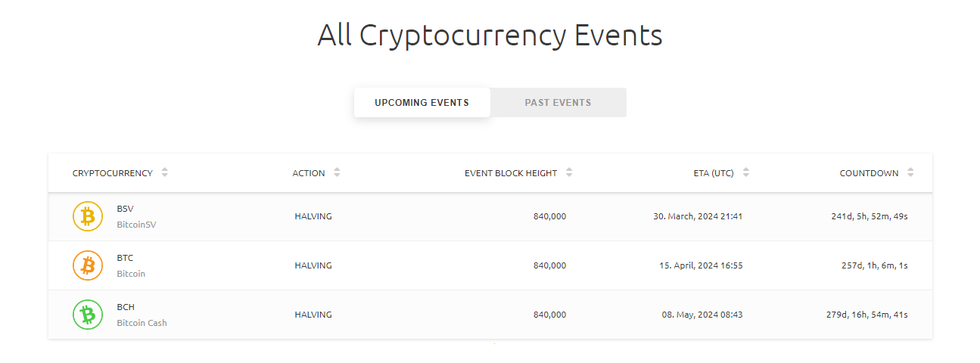This screenshot has height=363, width=980.
Task: Click the BTC ETA date cell
Action: [x=700, y=265]
